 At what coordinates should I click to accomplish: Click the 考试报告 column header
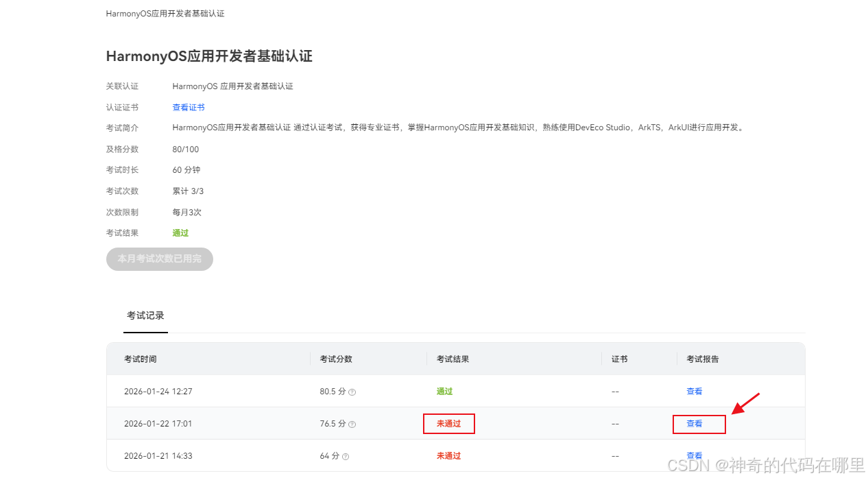[x=703, y=359]
